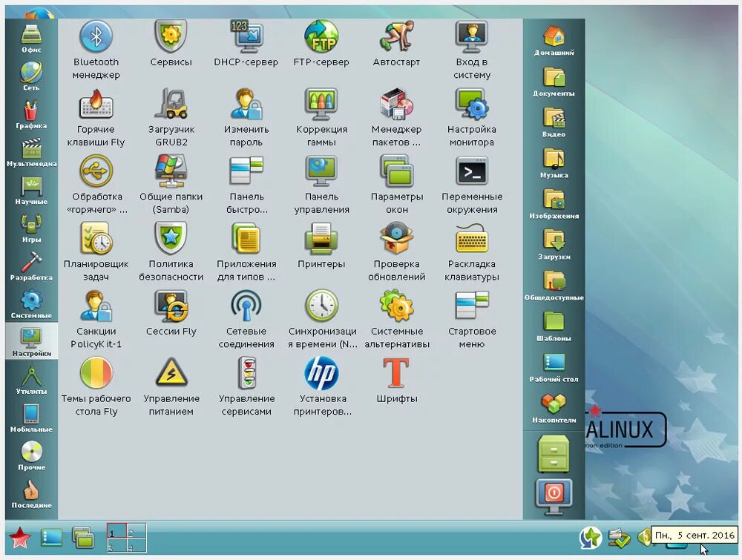The height and width of the screenshot is (560, 742).
Task: Launch Проверка обновлений
Action: [x=396, y=252]
